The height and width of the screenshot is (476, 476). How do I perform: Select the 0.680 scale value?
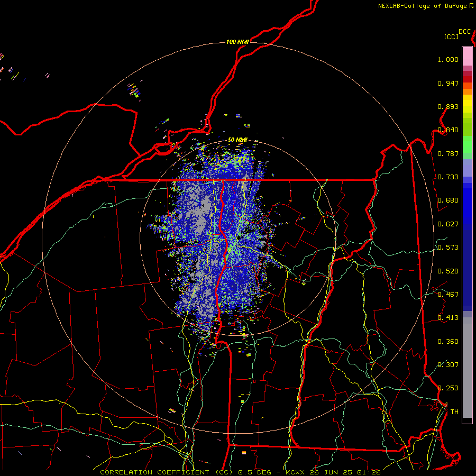pos(448,200)
